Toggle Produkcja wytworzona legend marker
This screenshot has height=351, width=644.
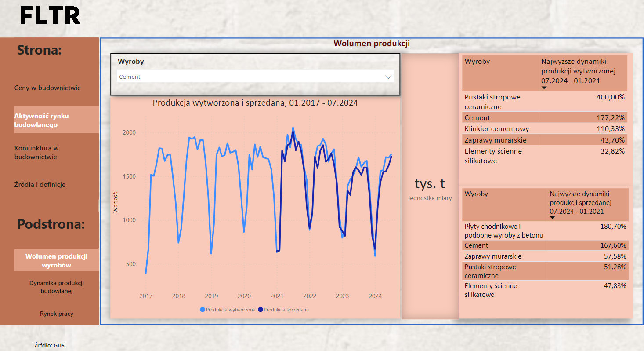pyautogui.click(x=203, y=310)
